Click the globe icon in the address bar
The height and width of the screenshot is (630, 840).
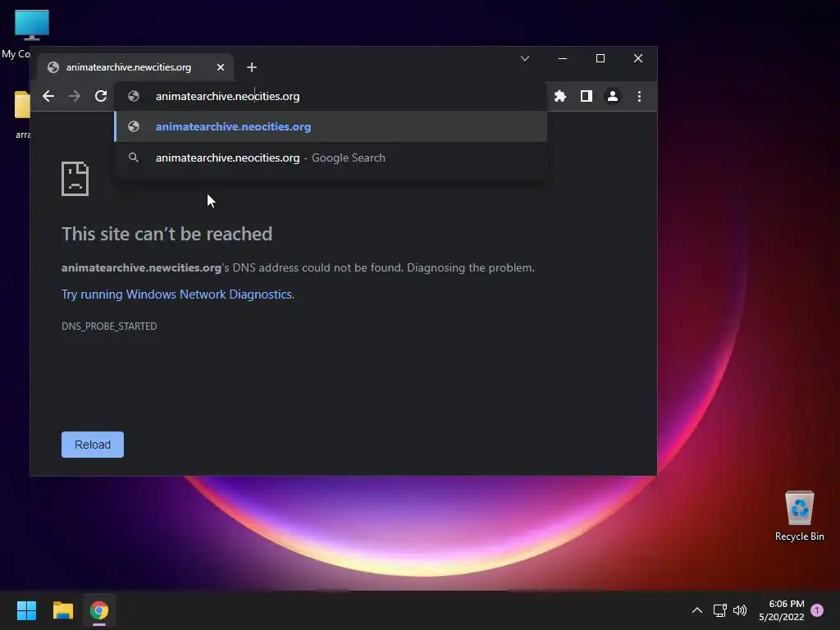(134, 96)
